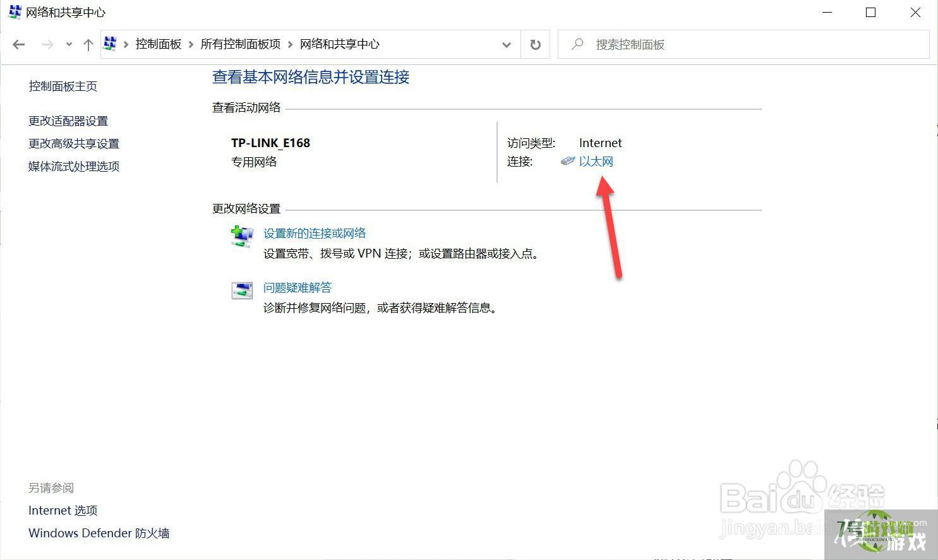Maximize the 网络和共享中心 window

[x=871, y=13]
